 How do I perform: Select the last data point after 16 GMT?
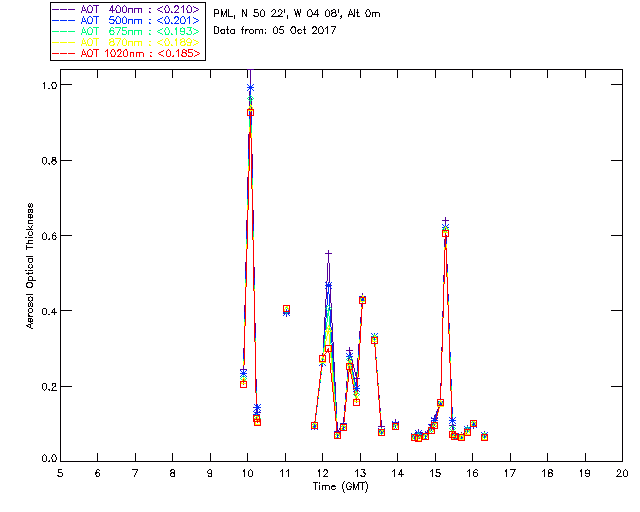[484, 437]
